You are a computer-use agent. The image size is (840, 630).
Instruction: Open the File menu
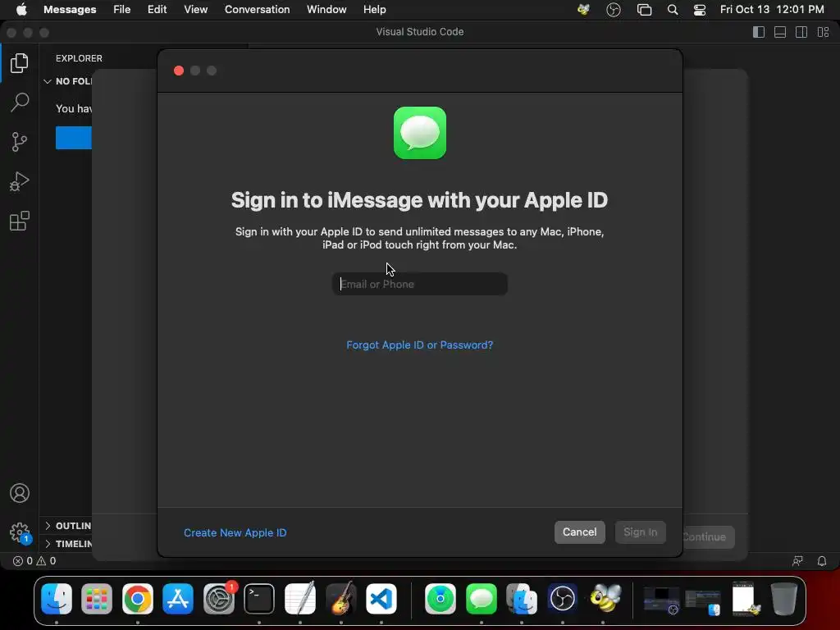pos(122,10)
